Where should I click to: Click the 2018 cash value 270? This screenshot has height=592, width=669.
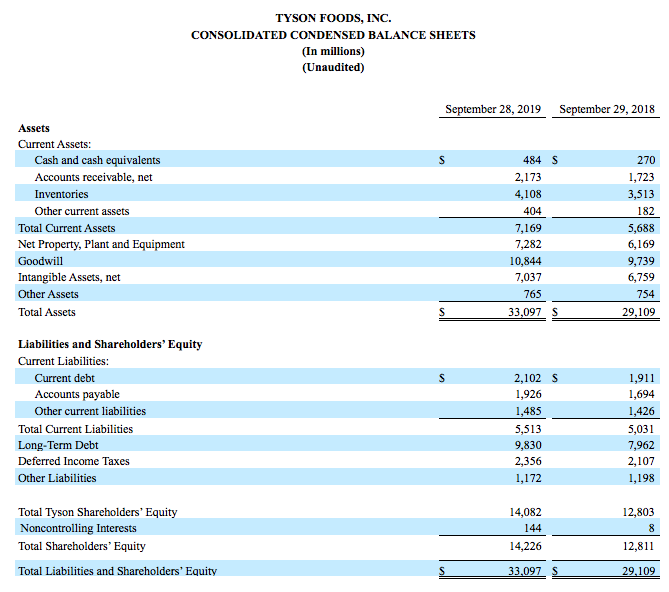coord(646,160)
